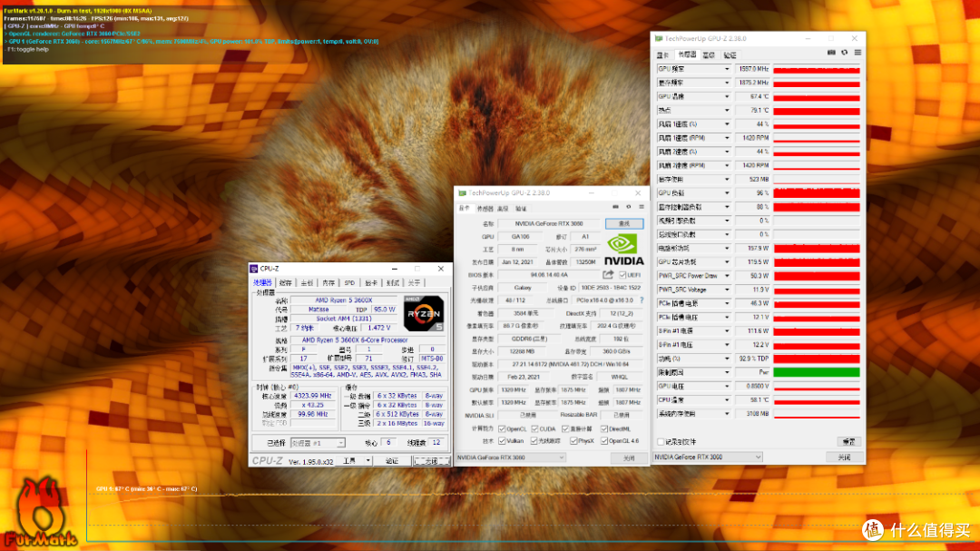The image size is (980, 551).
Task: Click the screenshot camera icon in GPU-Z sensors window
Action: pos(831,54)
